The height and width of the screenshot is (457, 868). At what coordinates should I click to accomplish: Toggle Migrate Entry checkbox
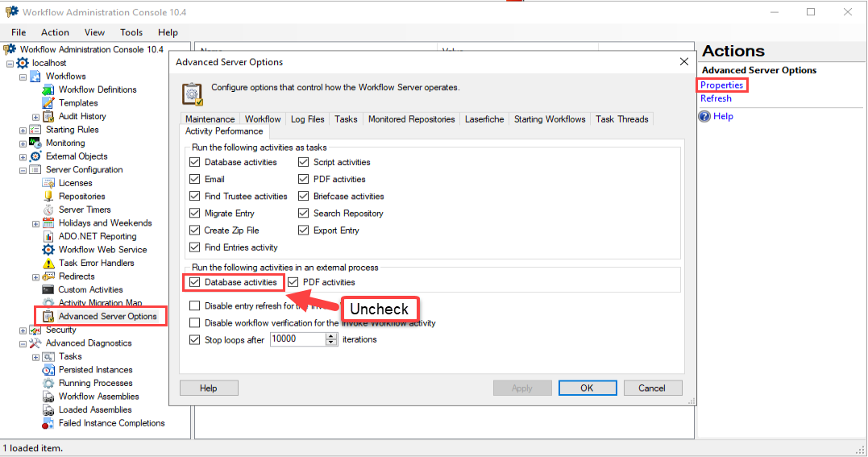[x=194, y=214]
